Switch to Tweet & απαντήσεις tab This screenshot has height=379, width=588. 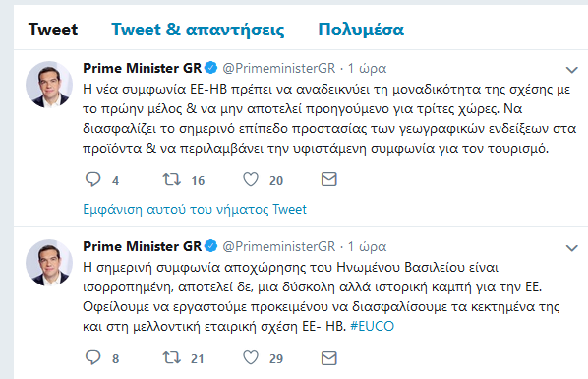[x=198, y=30]
